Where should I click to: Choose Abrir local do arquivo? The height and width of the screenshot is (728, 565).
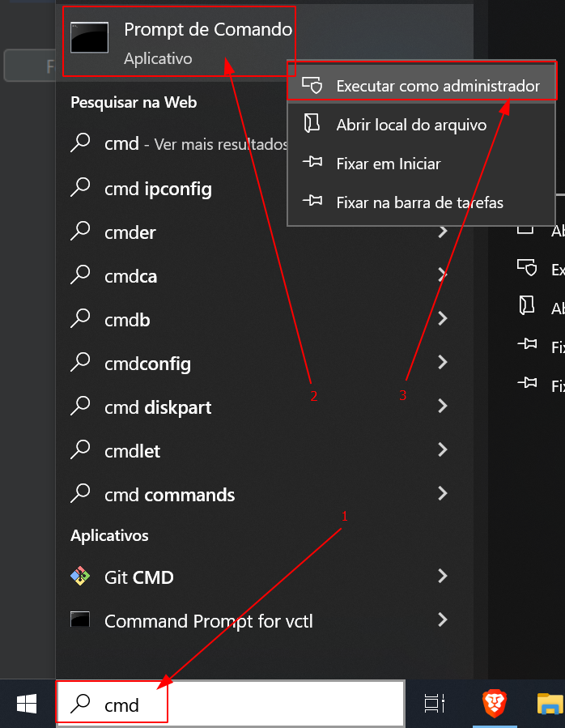tap(411, 125)
